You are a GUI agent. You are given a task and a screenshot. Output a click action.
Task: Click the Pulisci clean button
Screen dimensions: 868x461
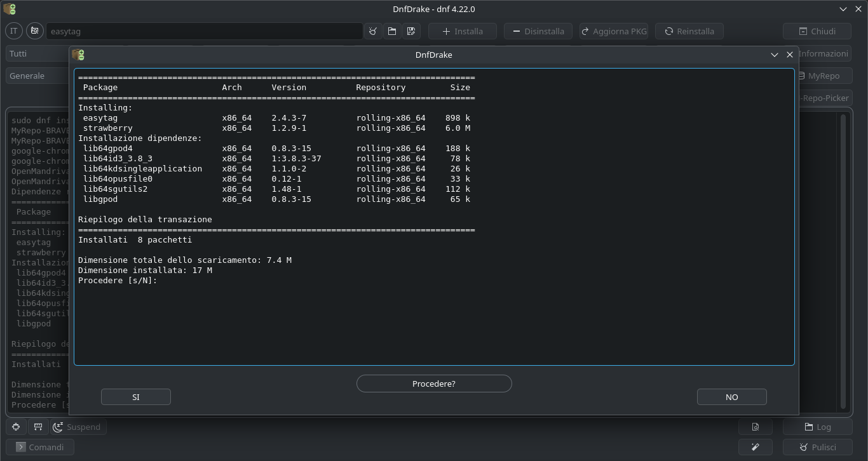click(817, 447)
